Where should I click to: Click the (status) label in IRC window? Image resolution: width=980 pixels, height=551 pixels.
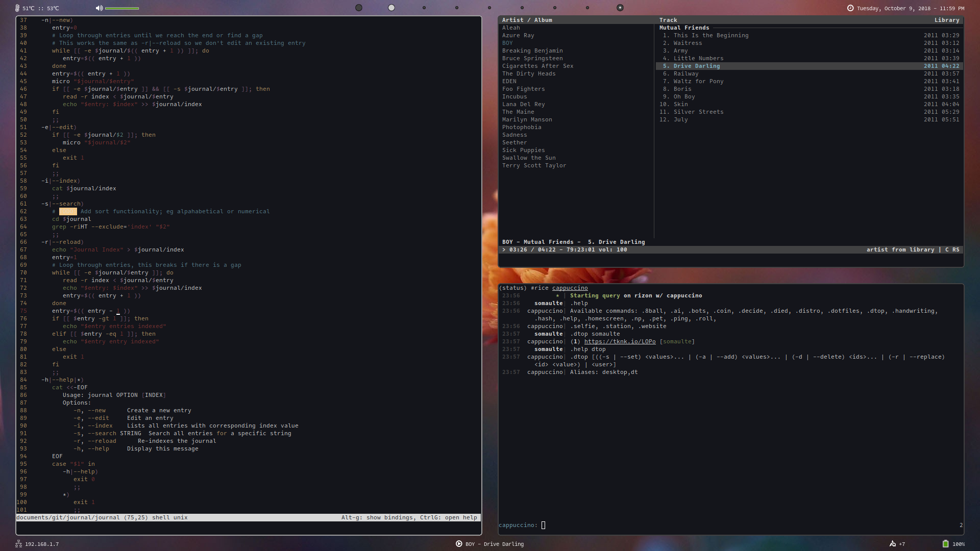coord(513,288)
